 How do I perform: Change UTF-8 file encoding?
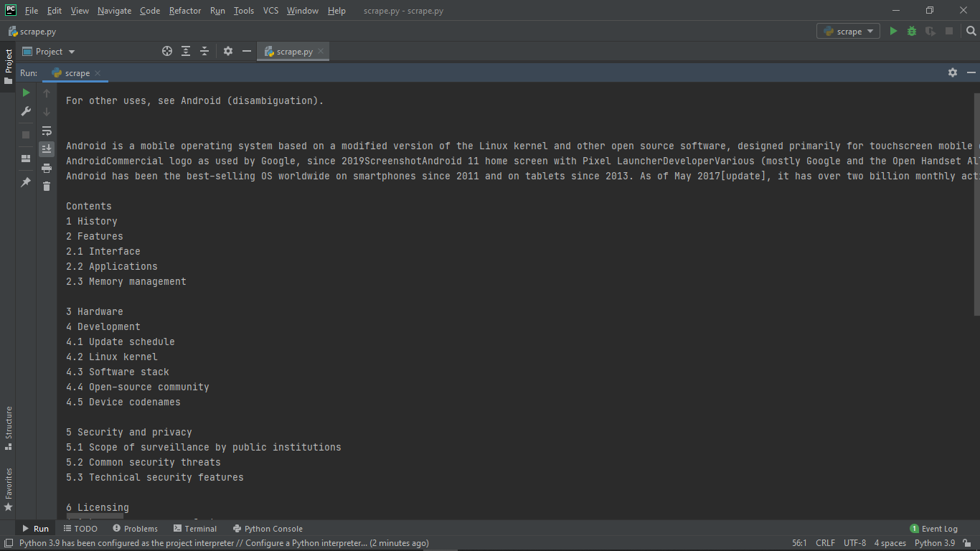point(854,543)
